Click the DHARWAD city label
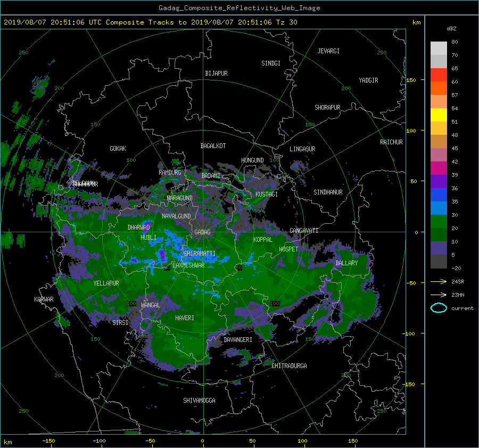The height and width of the screenshot is (448, 479). [139, 227]
